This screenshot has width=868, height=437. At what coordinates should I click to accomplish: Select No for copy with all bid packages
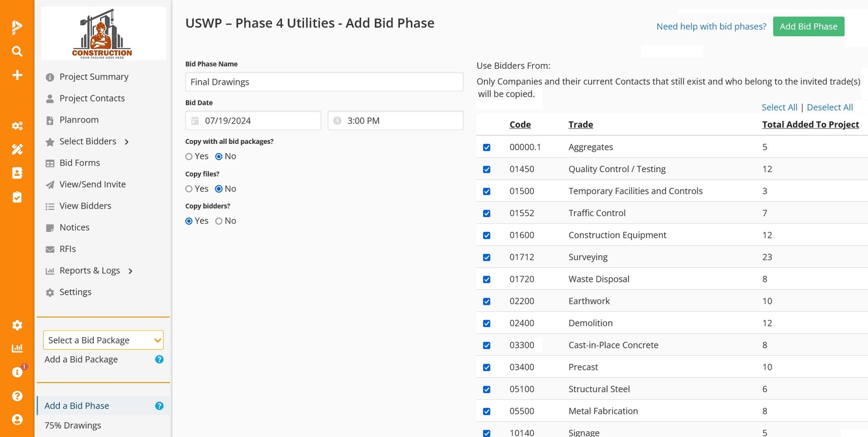[x=219, y=156]
